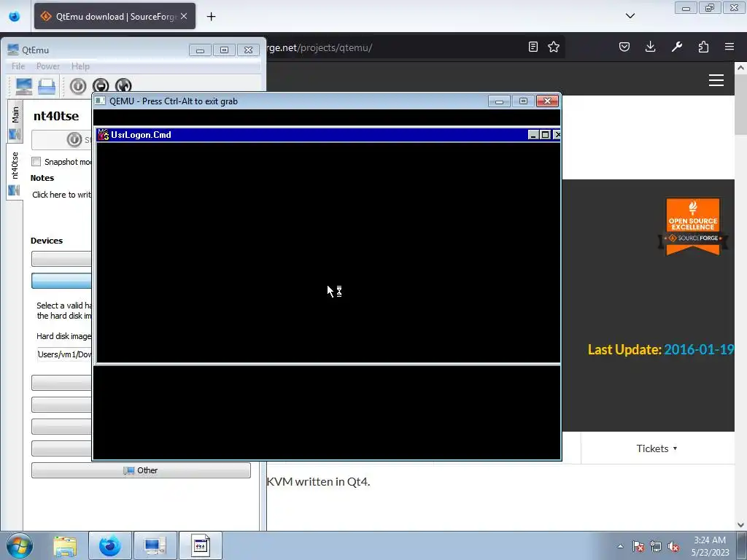Image resolution: width=747 pixels, height=560 pixels.
Task: Open a new Firefox tab with plus button
Action: tap(211, 17)
